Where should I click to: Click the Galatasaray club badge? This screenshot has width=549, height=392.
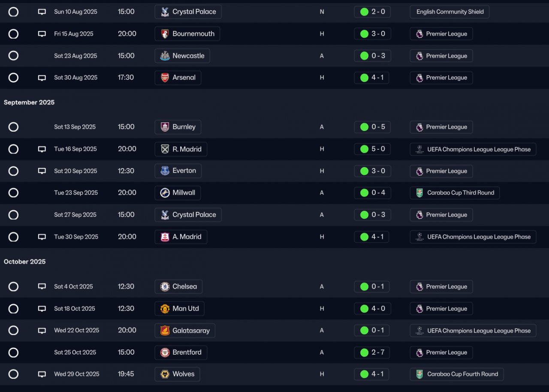(165, 331)
